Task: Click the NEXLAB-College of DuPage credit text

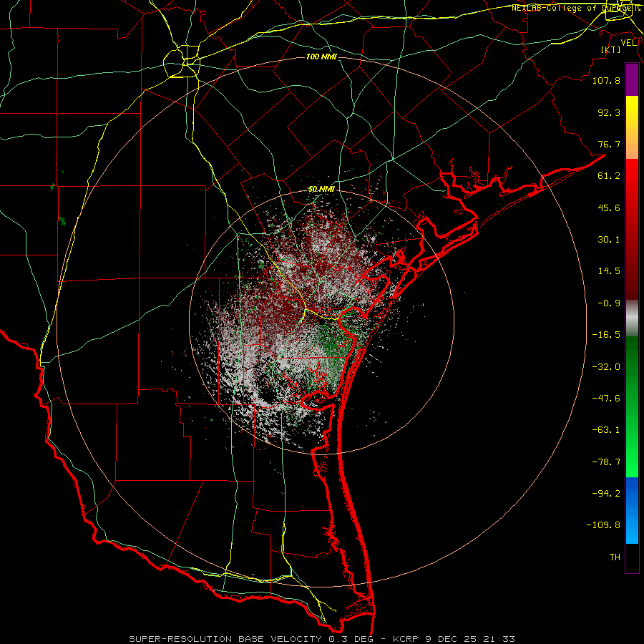Action: pyautogui.click(x=575, y=8)
